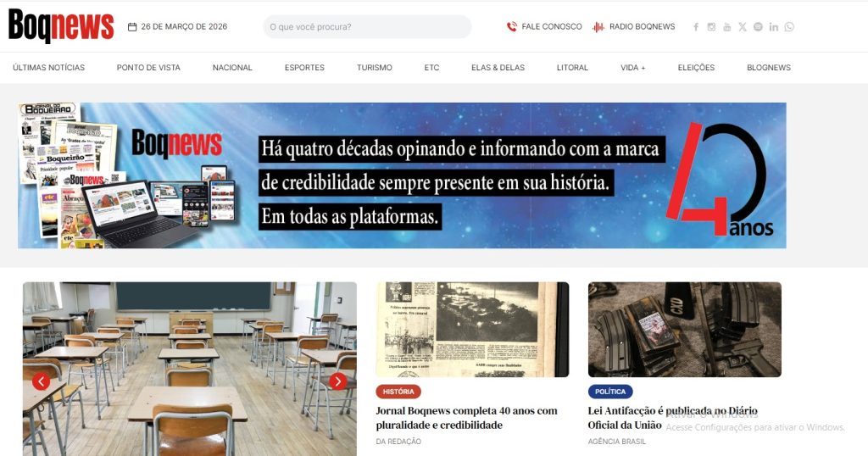Focus the 'O que você procura?' search field
868x456 pixels.
pos(368,26)
